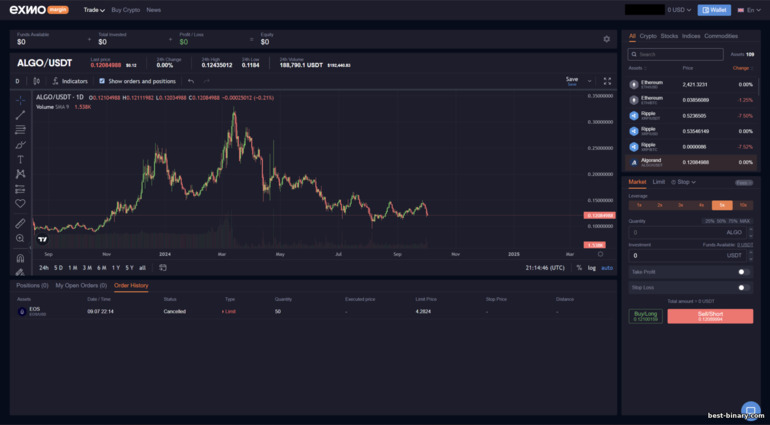Redo the chart action
Image resolution: width=770 pixels, height=425 pixels.
207,81
